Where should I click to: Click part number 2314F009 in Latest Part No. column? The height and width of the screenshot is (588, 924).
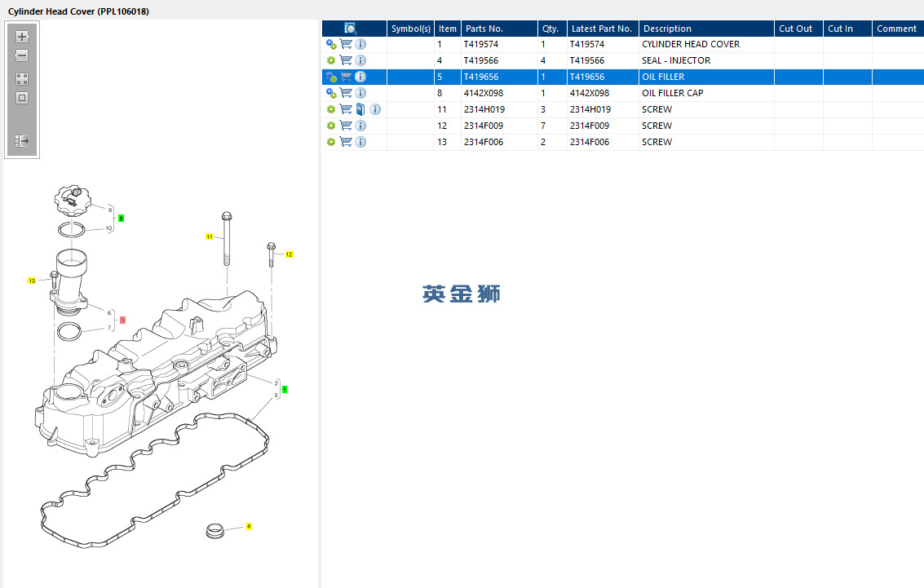(x=590, y=126)
